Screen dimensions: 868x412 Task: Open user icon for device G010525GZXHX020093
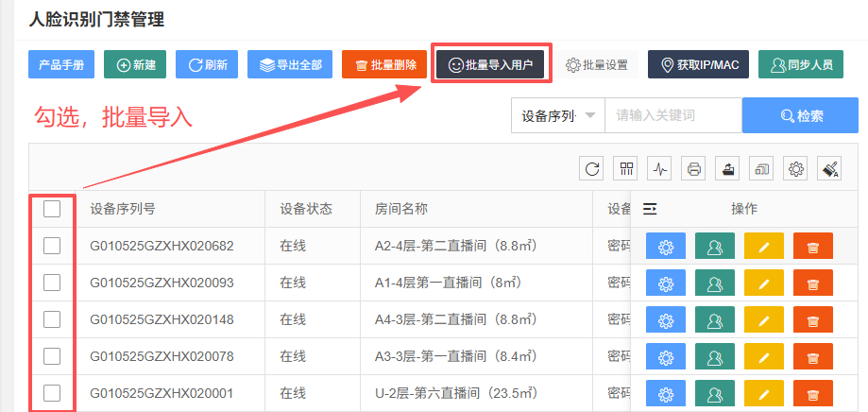(x=715, y=283)
